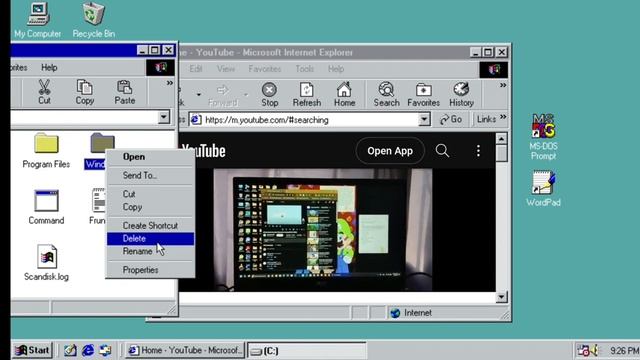Image resolution: width=640 pixels, height=360 pixels.
Task: Select the Command file icon
Action: [x=46, y=207]
